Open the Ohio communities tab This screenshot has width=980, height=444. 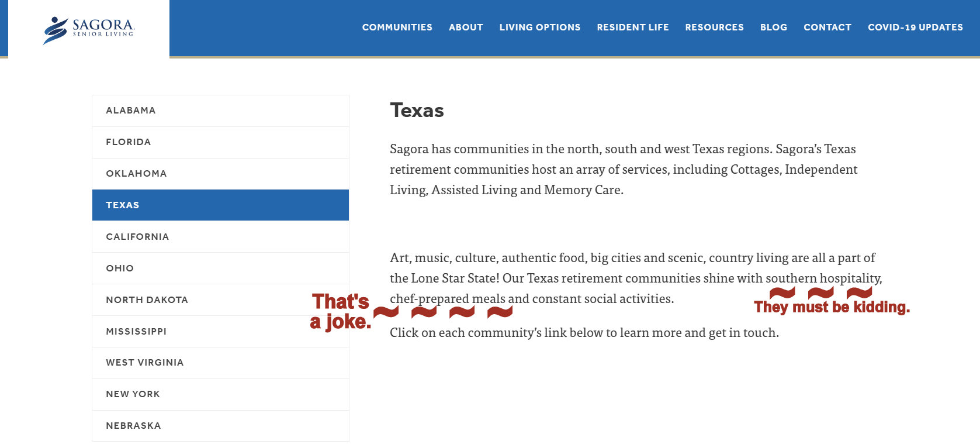[x=220, y=269]
